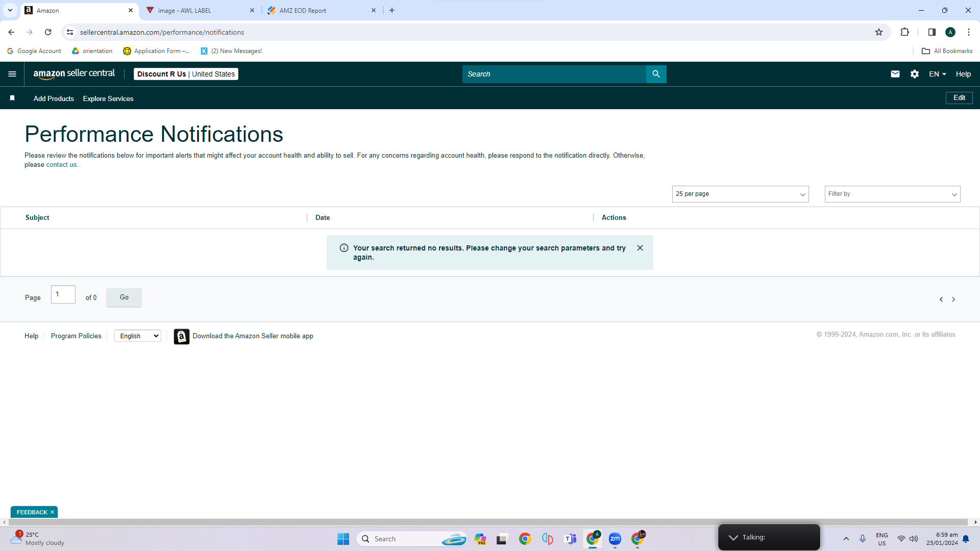
Task: Dismiss the no results alert
Action: 640,248
